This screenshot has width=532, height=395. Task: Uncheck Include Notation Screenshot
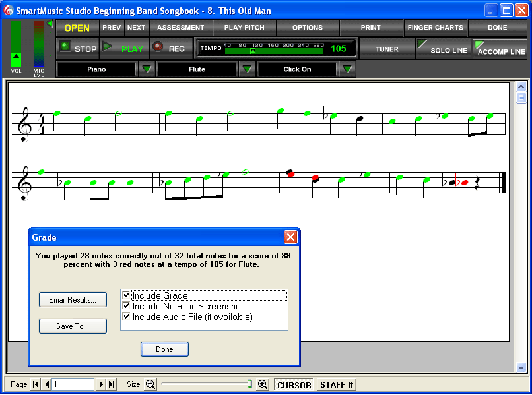[x=126, y=306]
